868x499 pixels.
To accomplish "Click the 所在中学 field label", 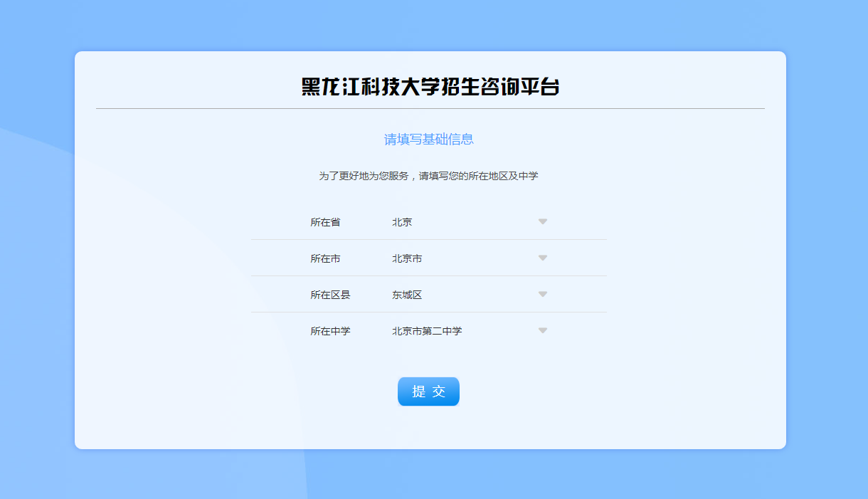I will point(330,331).
